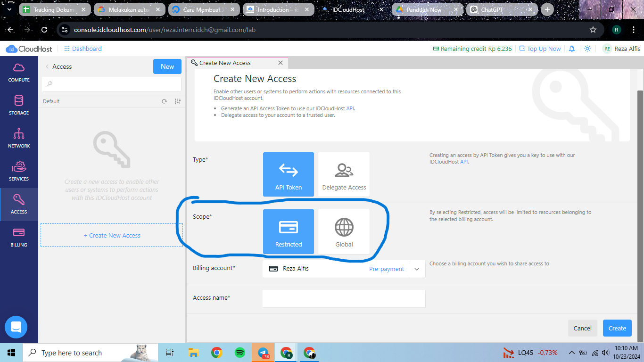Switch to Tracking Dokumen tab
This screenshot has width=644, height=362.
[x=55, y=9]
